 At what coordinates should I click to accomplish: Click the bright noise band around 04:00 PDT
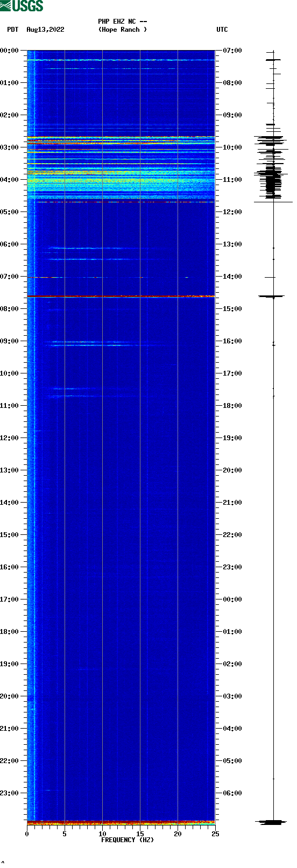[x=121, y=181]
